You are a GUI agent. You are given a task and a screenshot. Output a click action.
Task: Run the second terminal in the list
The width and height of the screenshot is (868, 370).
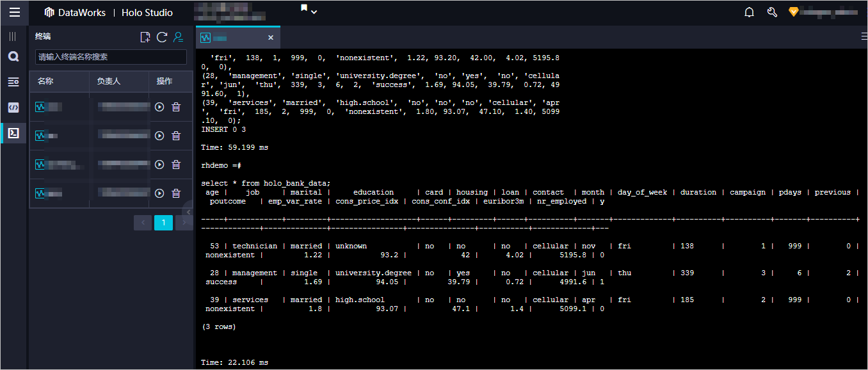click(x=159, y=136)
